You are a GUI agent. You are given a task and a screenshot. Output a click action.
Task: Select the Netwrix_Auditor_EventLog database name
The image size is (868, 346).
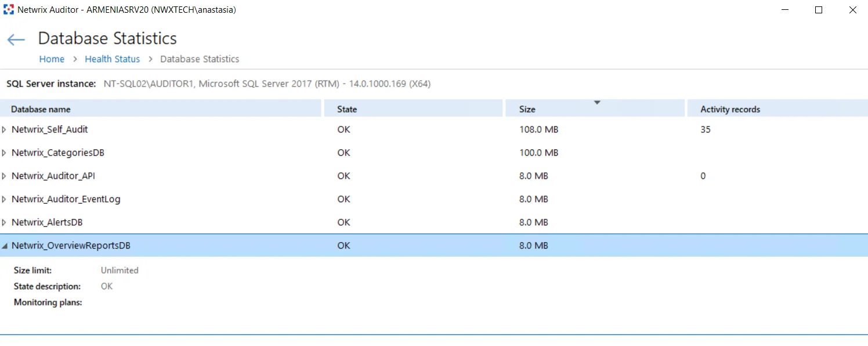click(x=66, y=199)
